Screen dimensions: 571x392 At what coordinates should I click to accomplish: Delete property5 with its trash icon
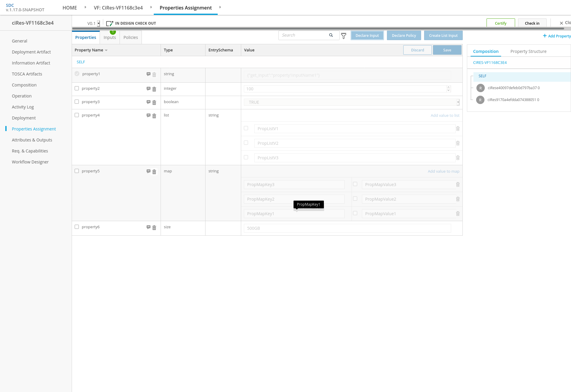(154, 172)
